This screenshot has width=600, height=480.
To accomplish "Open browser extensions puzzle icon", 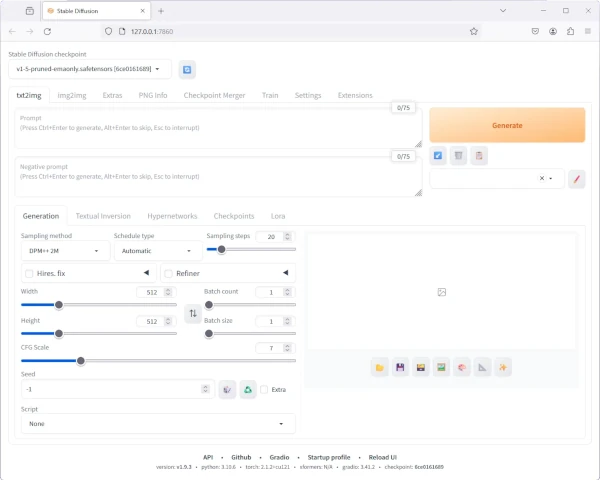I will [x=571, y=31].
